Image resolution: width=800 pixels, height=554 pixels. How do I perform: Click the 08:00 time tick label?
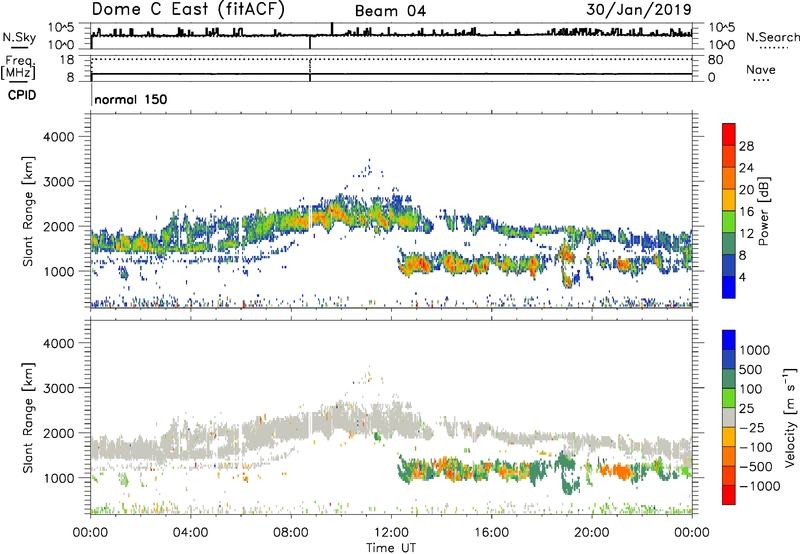point(291,533)
